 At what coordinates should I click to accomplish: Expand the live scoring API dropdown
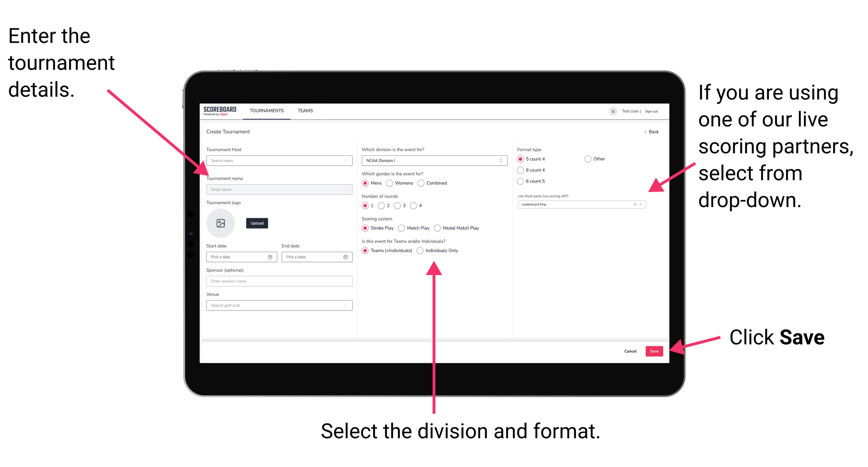pyautogui.click(x=642, y=205)
